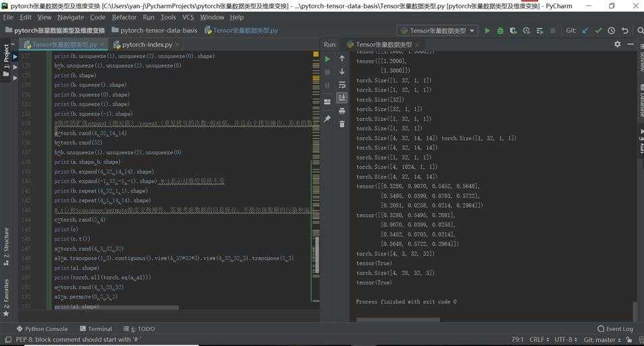Run with Coverage toolbar icon
Viewport: 644px width, 346px height.
(513, 30)
